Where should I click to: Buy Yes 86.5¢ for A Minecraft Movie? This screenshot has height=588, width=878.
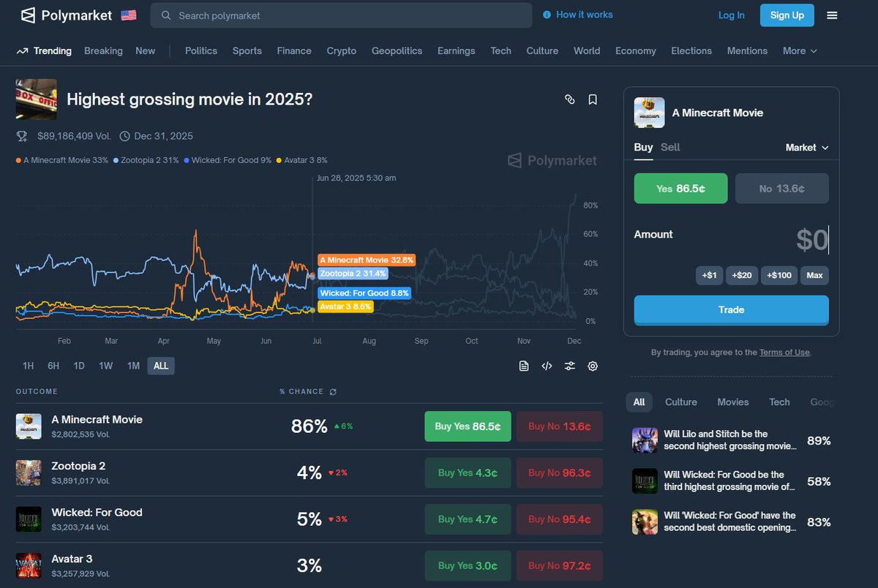[468, 426]
